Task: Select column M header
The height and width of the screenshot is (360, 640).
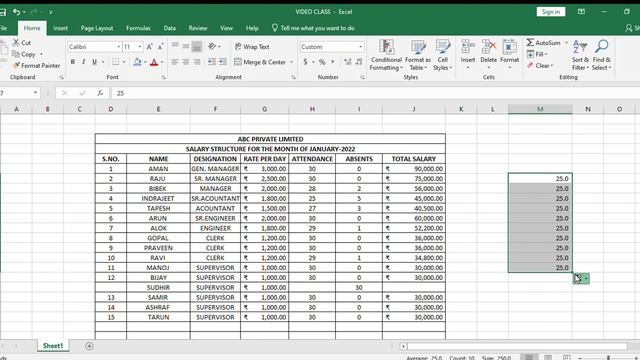Action: [x=540, y=109]
